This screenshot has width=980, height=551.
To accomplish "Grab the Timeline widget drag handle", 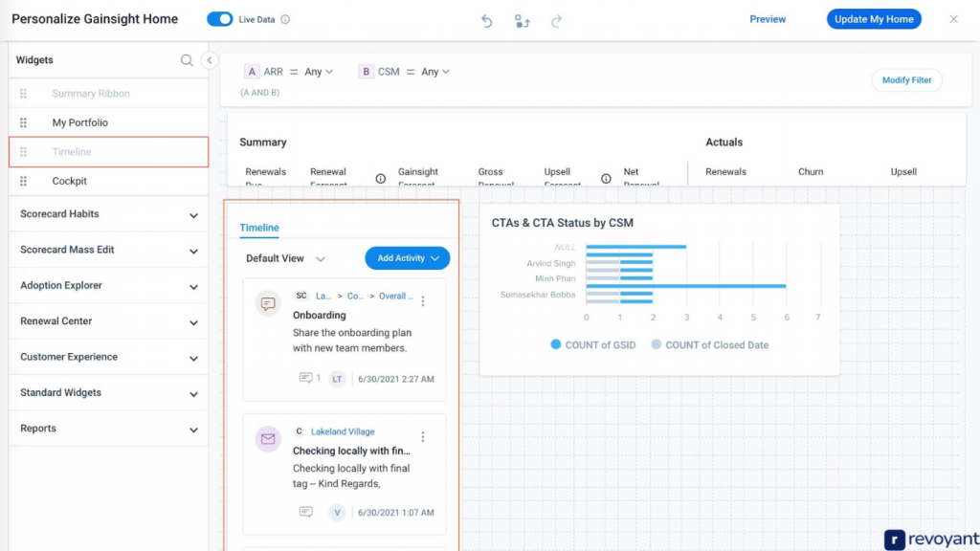I will [23, 152].
